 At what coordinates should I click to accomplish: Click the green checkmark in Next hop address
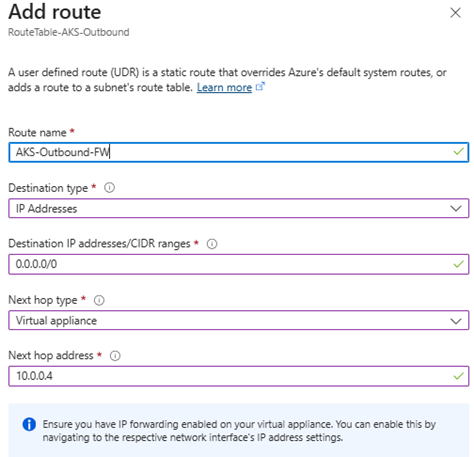(x=459, y=376)
